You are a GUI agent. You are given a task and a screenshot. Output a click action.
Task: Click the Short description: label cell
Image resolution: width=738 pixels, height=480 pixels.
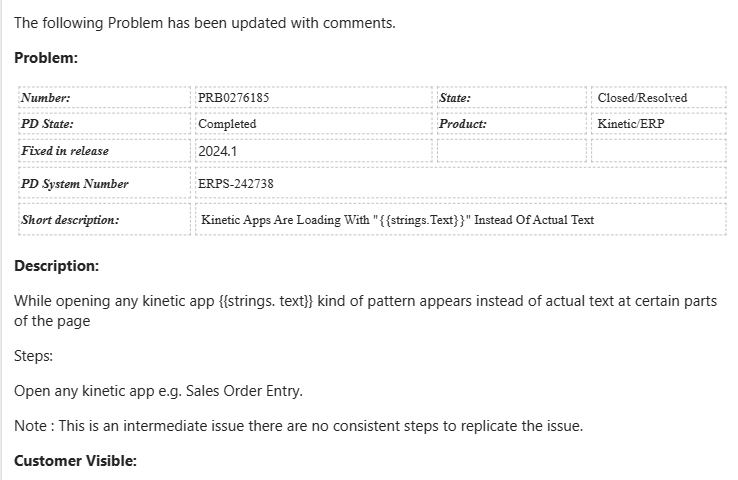click(x=70, y=219)
